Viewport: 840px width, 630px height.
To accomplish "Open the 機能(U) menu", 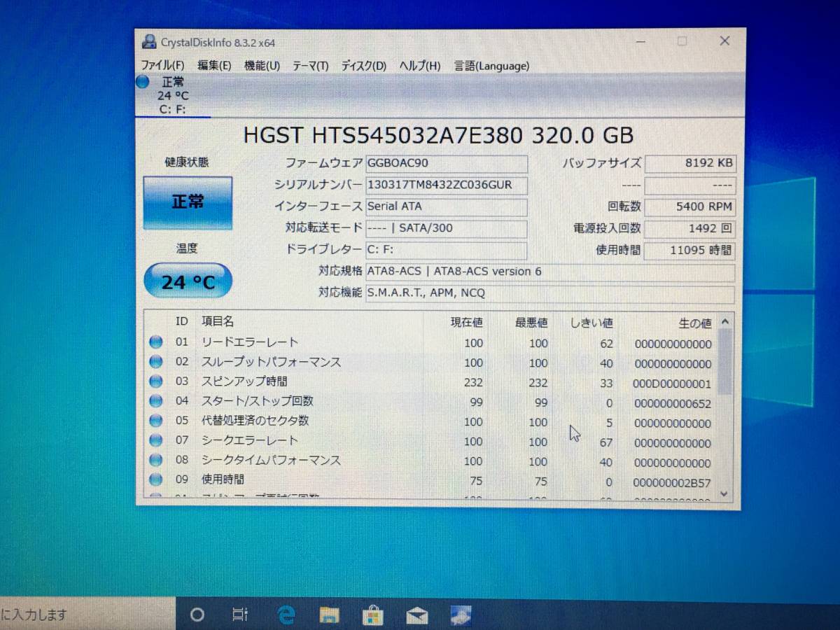I will tap(262, 65).
